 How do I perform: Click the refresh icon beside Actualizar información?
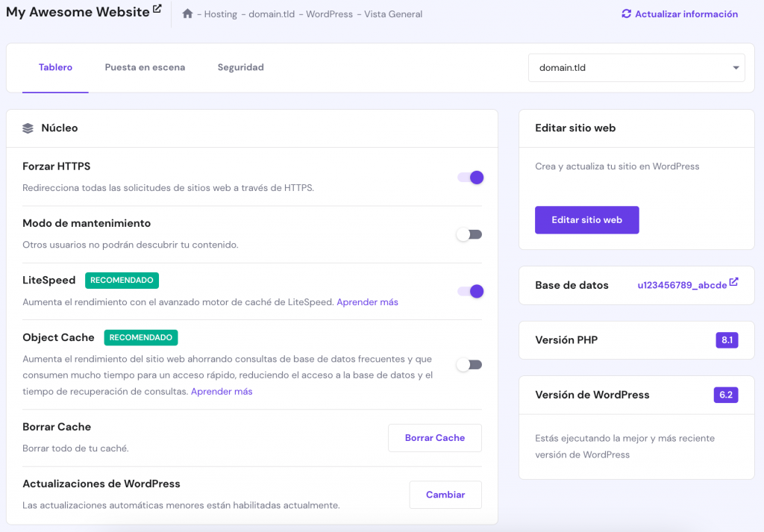pyautogui.click(x=626, y=14)
